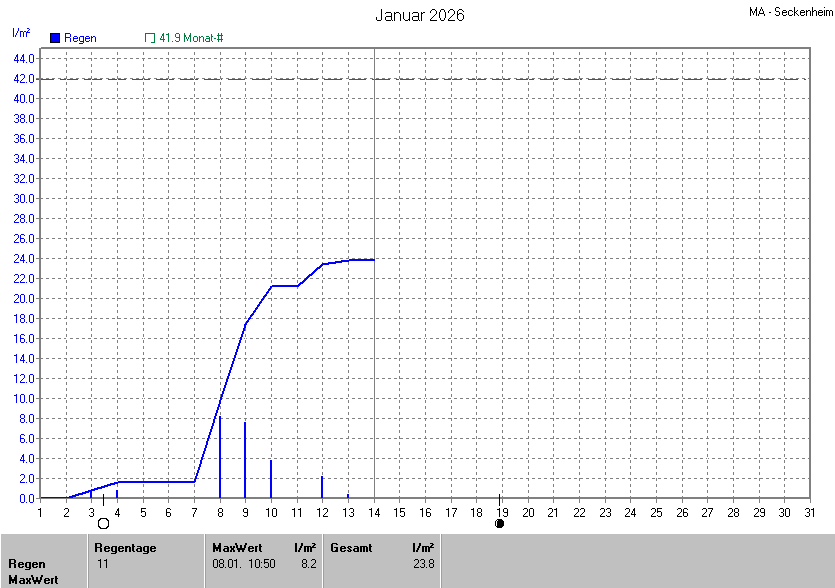The width and height of the screenshot is (835, 588).
Task: Click the MA - Seckenheim station label
Action: click(x=788, y=13)
